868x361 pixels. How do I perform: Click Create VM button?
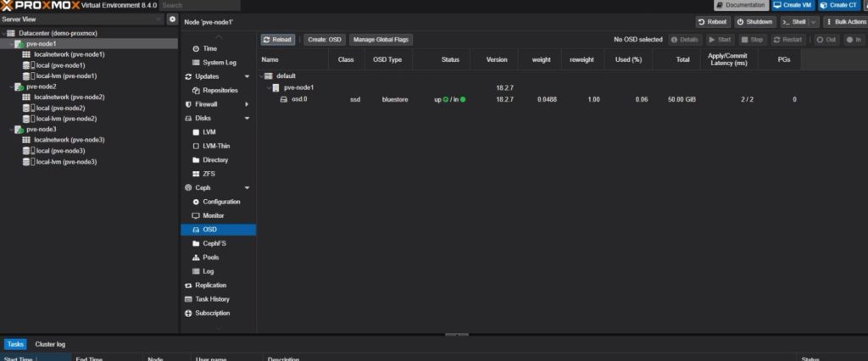point(793,5)
